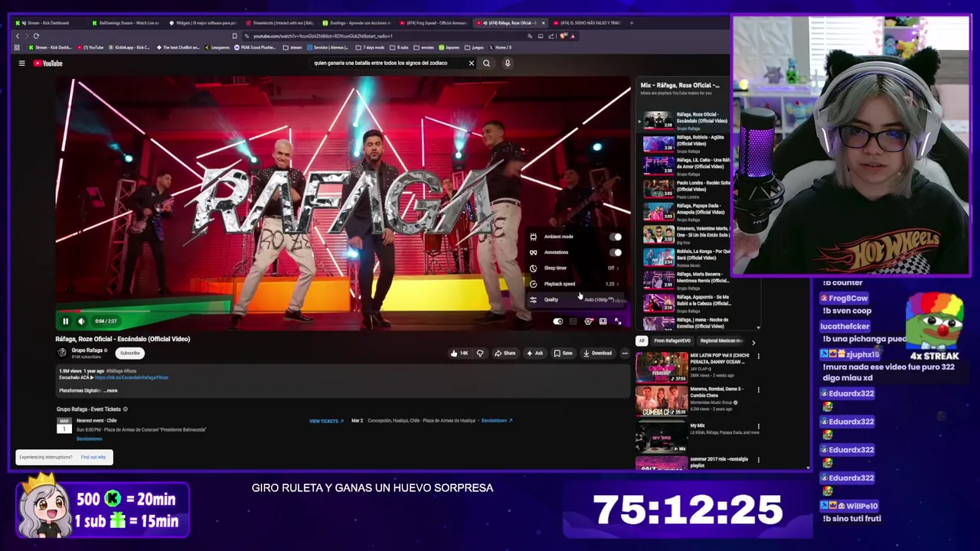Switch to Frog Squad browser tab

pyautogui.click(x=433, y=23)
